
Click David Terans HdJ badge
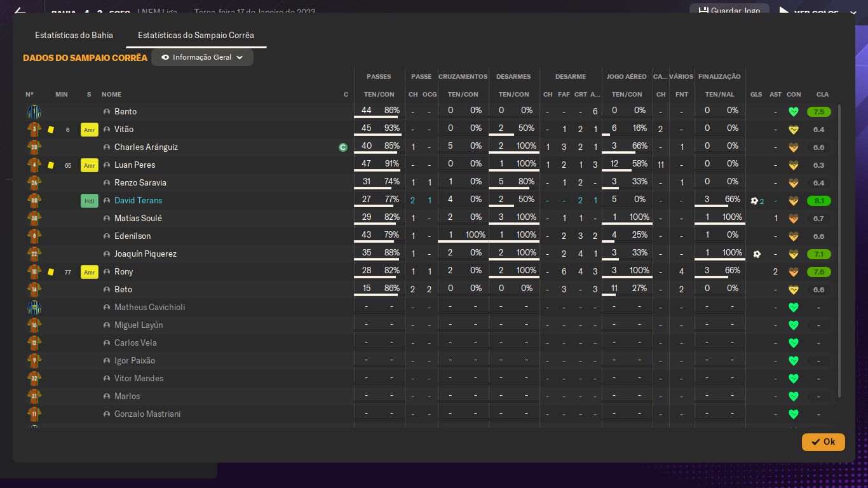[90, 201]
